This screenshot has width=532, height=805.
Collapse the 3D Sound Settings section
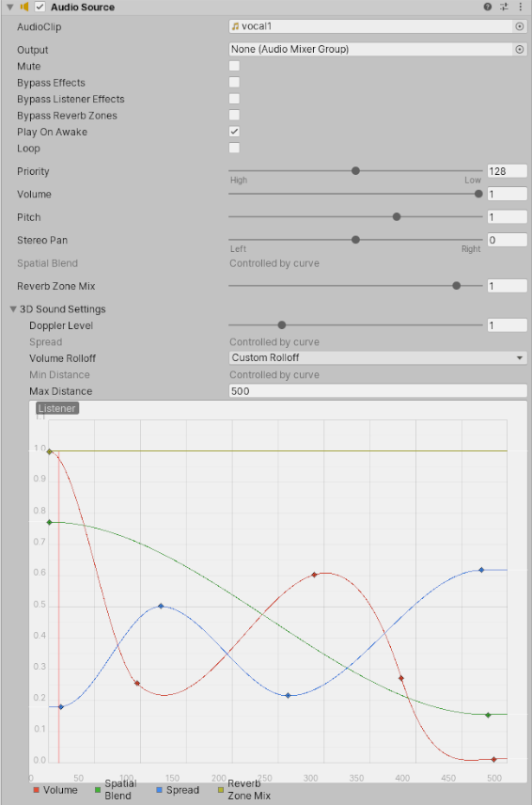coord(13,309)
